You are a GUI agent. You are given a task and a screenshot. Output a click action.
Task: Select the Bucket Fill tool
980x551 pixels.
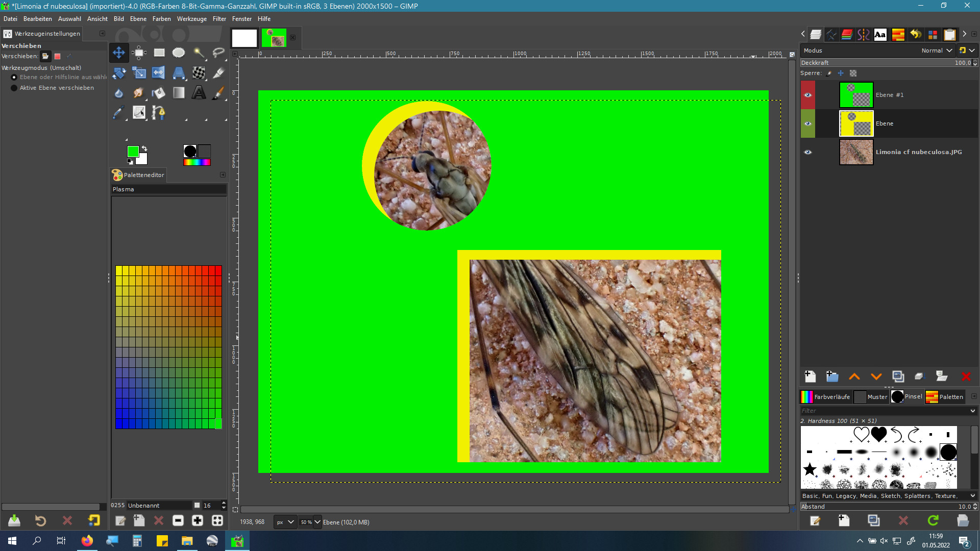pos(159,93)
